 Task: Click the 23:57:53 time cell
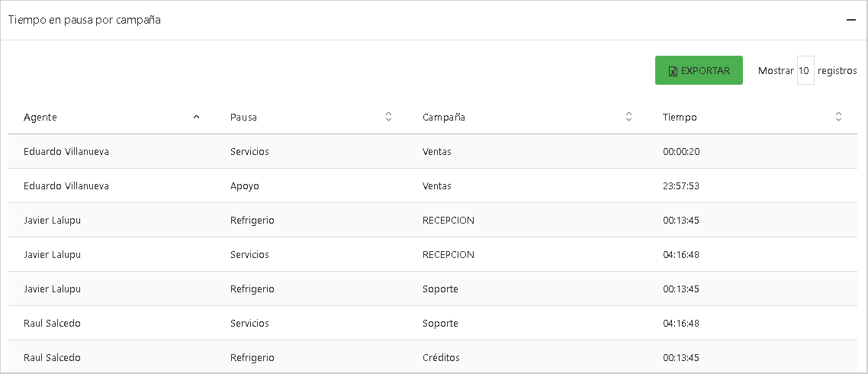pyautogui.click(x=681, y=185)
